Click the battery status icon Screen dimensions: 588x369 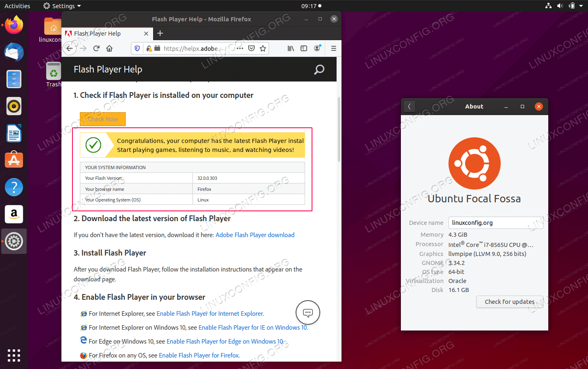tap(572, 6)
